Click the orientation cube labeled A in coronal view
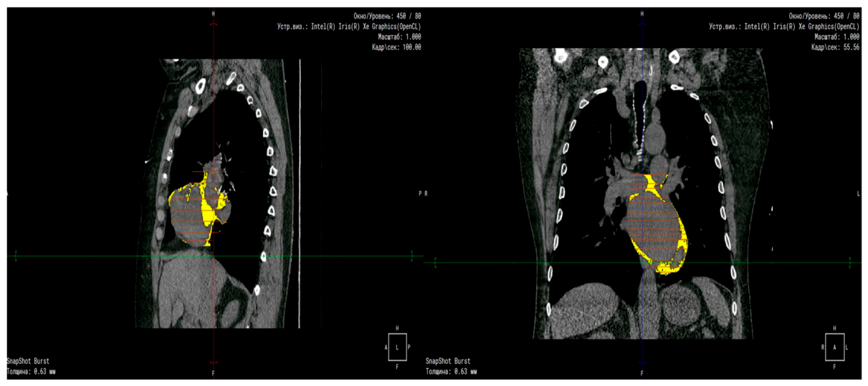The width and height of the screenshot is (868, 386). pos(834,347)
